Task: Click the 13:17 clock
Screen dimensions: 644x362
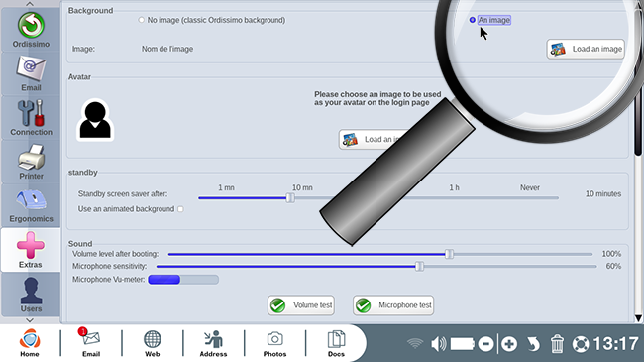Action: click(615, 344)
